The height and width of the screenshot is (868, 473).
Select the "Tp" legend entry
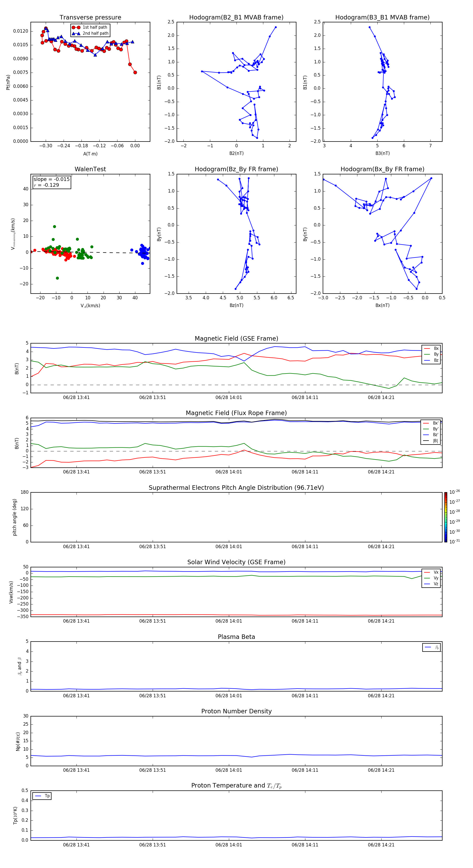click(42, 796)
